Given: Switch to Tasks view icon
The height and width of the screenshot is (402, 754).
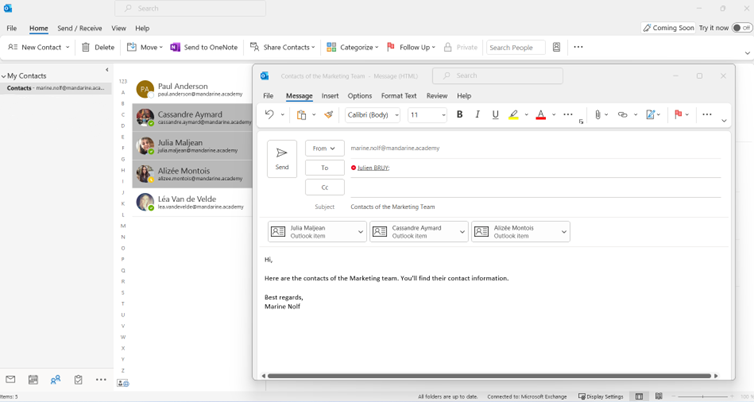Looking at the screenshot, I should [78, 379].
